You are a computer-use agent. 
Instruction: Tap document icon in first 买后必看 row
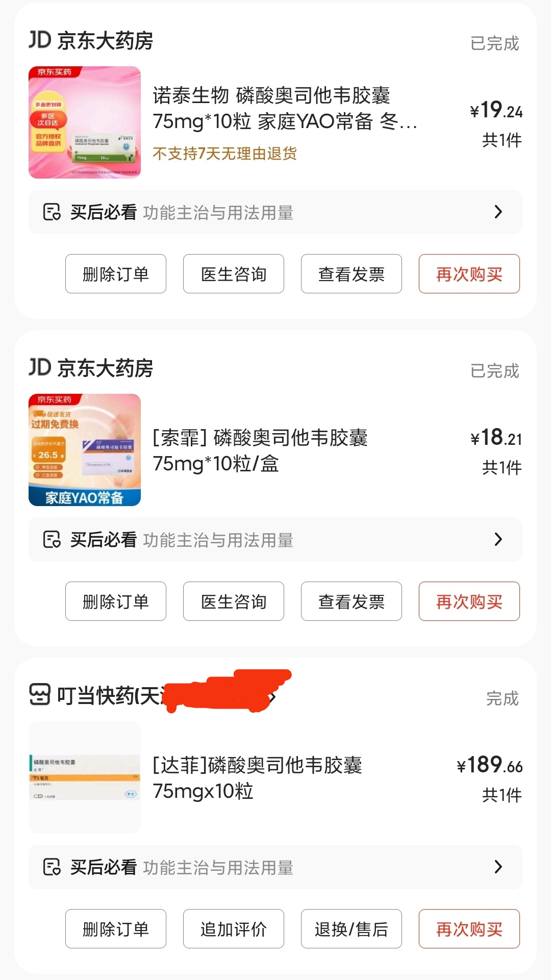pyautogui.click(x=52, y=212)
